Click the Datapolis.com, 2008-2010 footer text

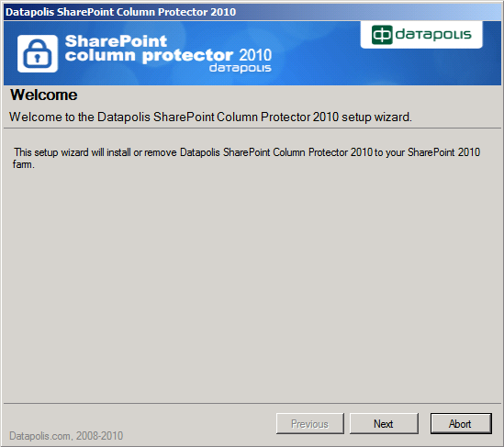pyautogui.click(x=66, y=436)
